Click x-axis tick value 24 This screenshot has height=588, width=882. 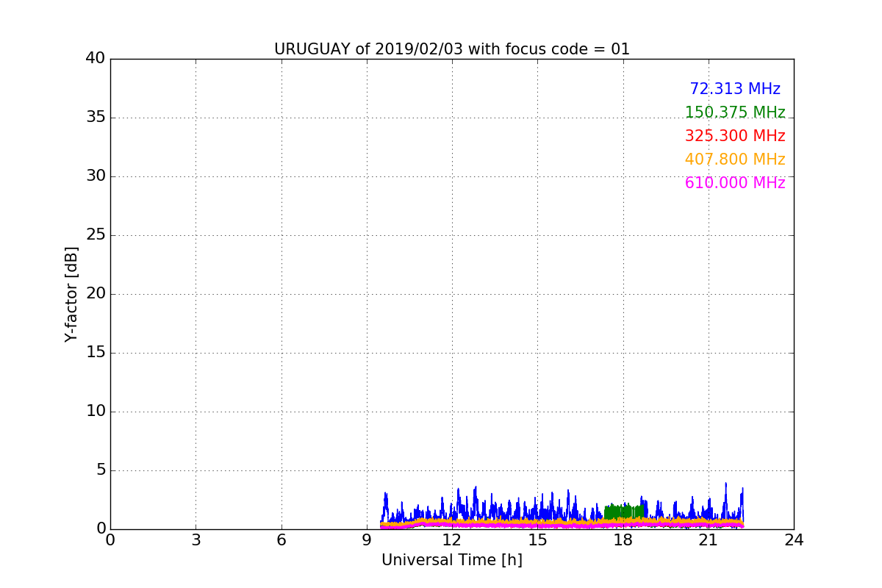[794, 539]
